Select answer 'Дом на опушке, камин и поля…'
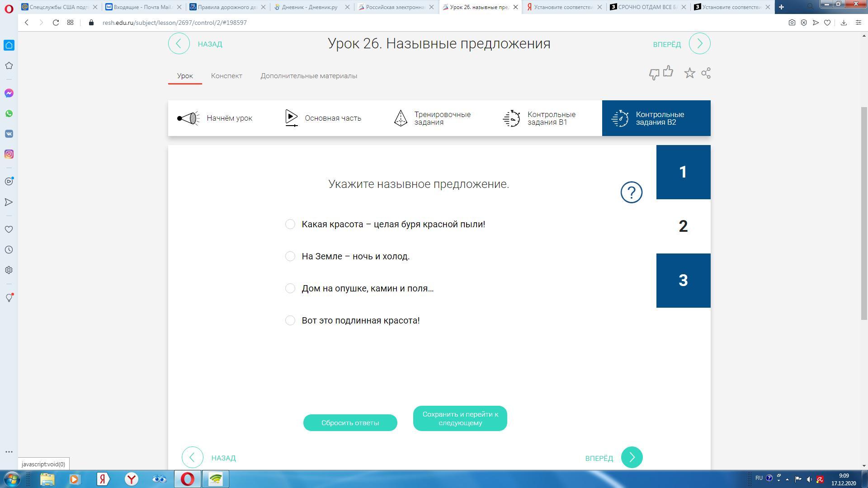 tap(290, 288)
